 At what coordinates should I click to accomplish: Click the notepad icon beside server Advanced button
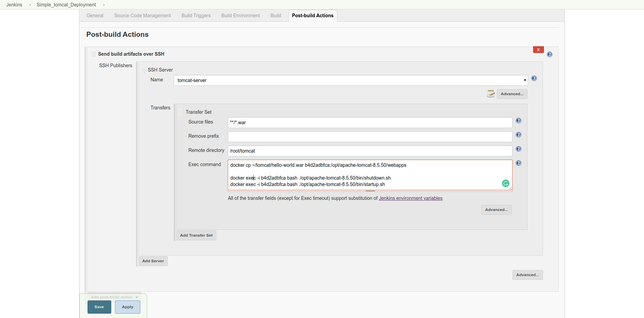point(491,94)
